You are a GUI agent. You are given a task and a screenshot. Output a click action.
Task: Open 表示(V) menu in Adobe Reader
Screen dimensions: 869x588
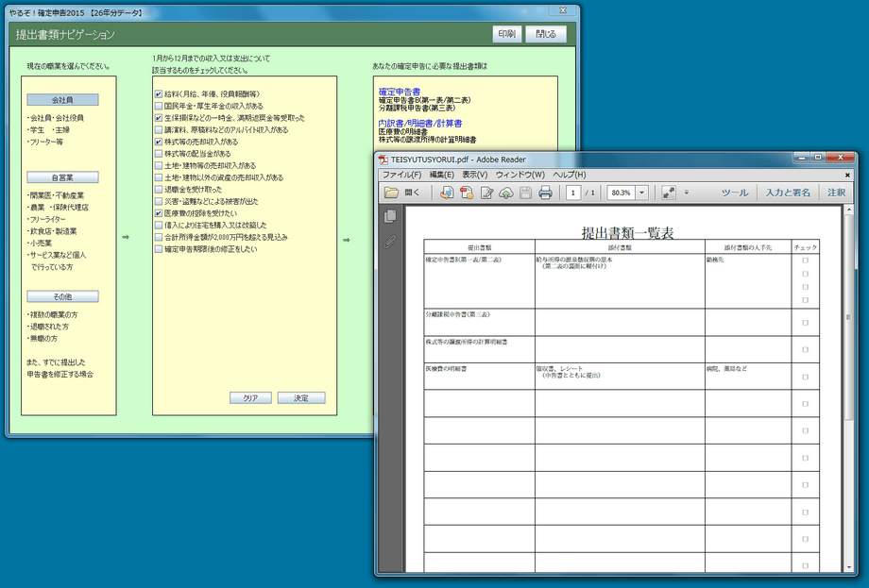(475, 175)
